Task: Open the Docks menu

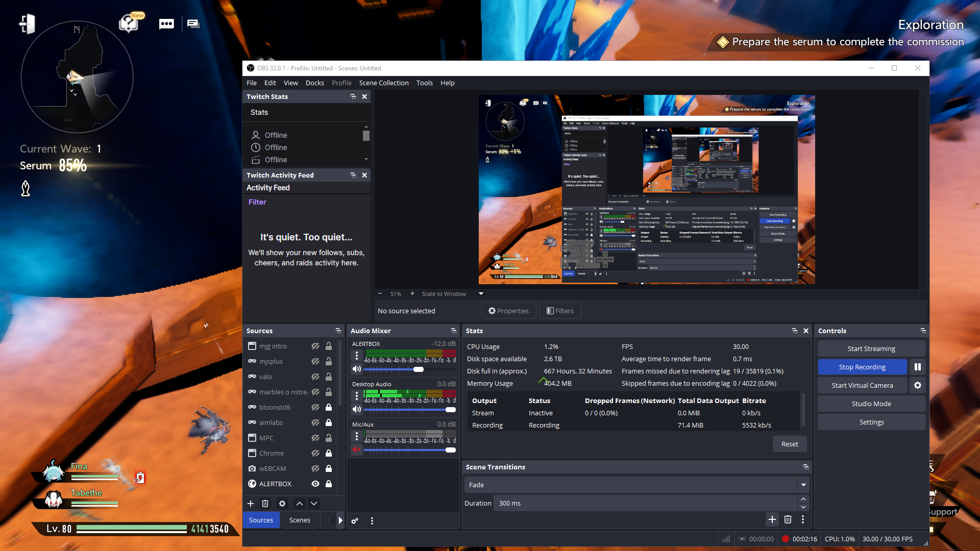Action: (x=314, y=83)
